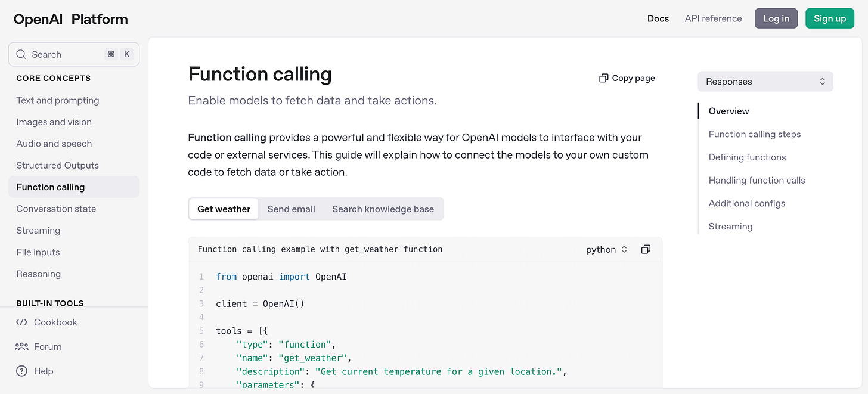Open Conversation state guide
Image resolution: width=868 pixels, height=394 pixels.
pyautogui.click(x=56, y=209)
